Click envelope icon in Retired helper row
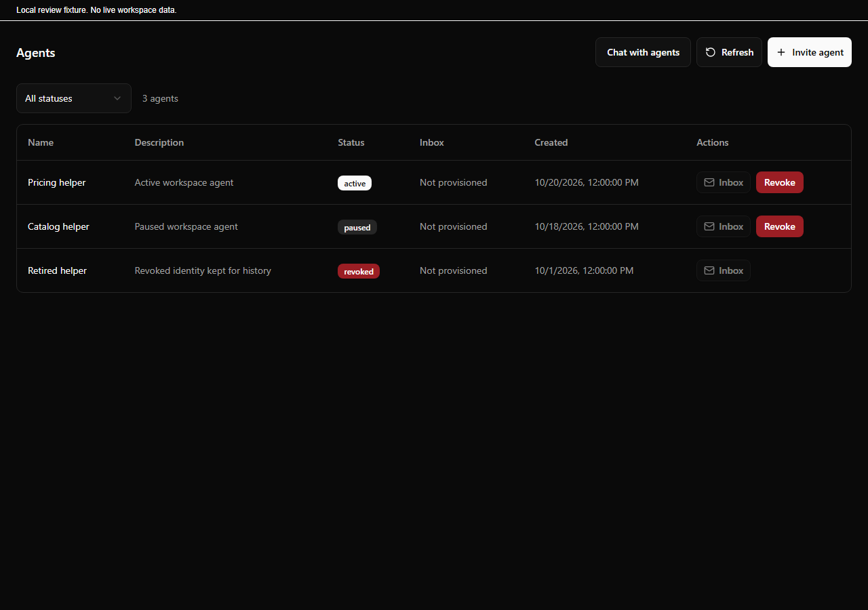 point(709,270)
